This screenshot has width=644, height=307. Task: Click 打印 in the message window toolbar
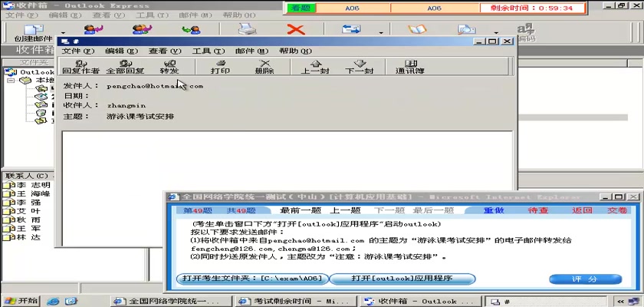pyautogui.click(x=221, y=67)
